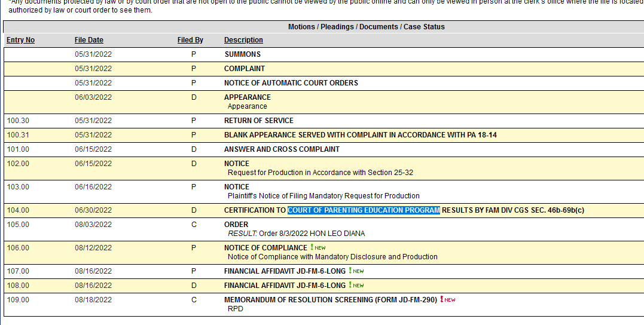Click ANSWER AND CROSS COMPLAINT description
Viewport: 644px width, 325px height.
pos(282,149)
